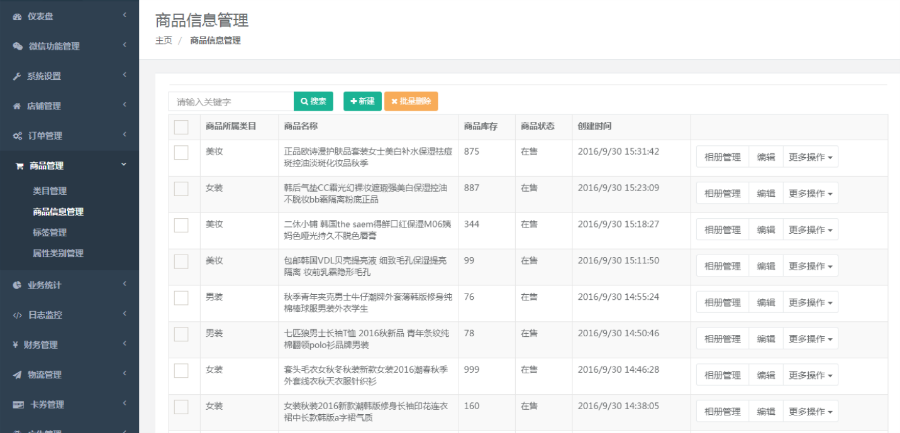Screen dimensions: 900x433
Task: Click the code icon beside 日志监控
Action: tap(18, 315)
